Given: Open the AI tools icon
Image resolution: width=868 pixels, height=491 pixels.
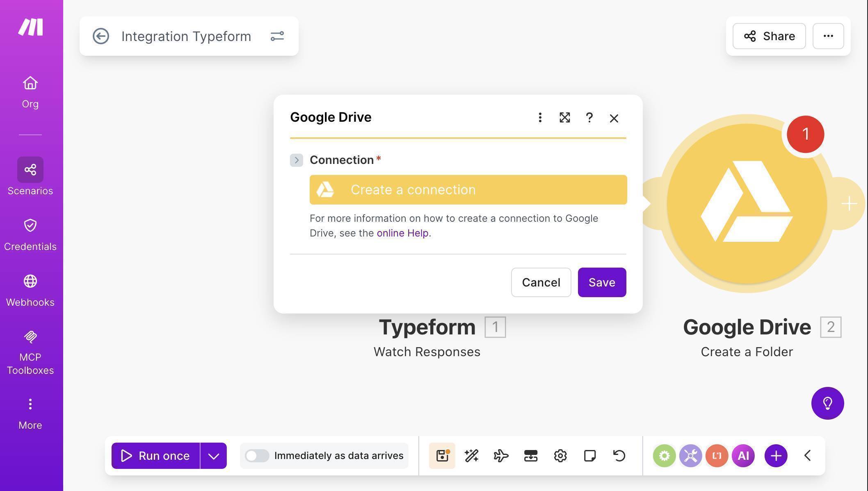Looking at the screenshot, I should [x=743, y=455].
